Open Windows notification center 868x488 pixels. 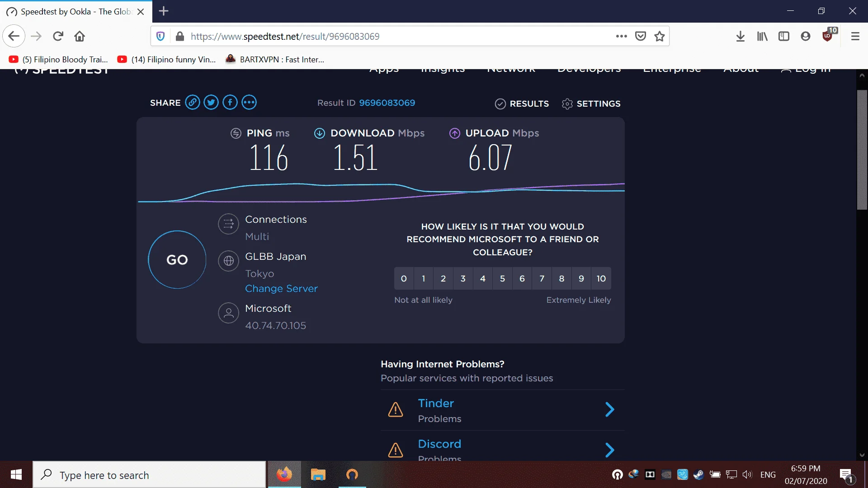[846, 474]
